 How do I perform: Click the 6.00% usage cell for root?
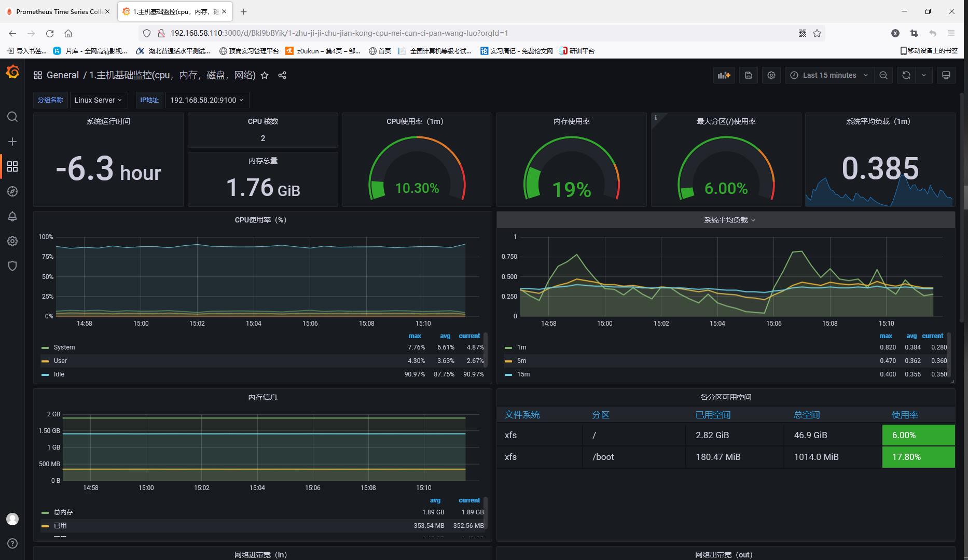[x=918, y=435]
